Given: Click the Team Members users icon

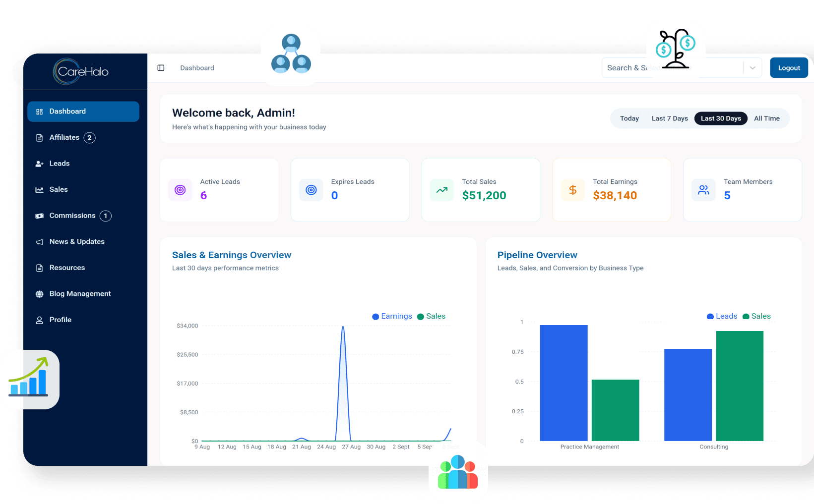Looking at the screenshot, I should coord(703,190).
